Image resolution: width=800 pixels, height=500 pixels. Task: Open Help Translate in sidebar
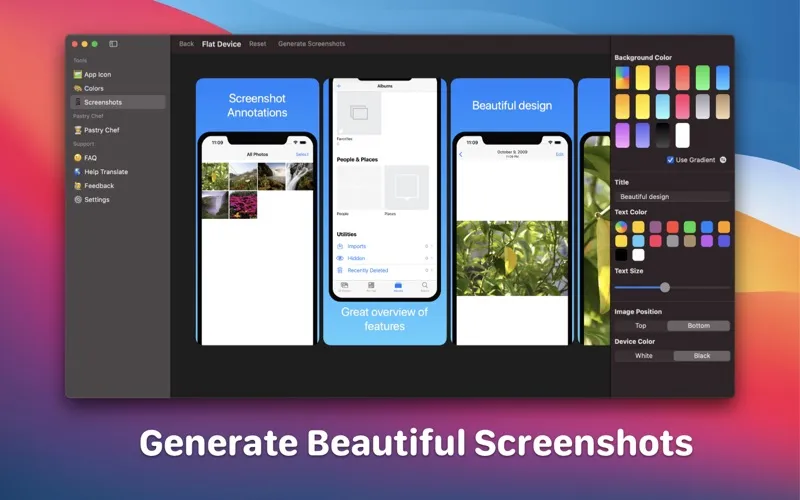click(117, 172)
